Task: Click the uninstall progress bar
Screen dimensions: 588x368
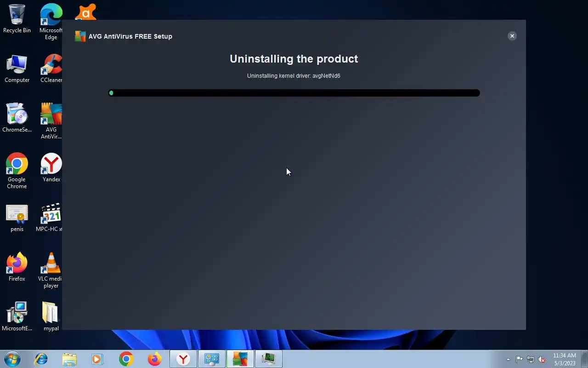Action: 294,93
